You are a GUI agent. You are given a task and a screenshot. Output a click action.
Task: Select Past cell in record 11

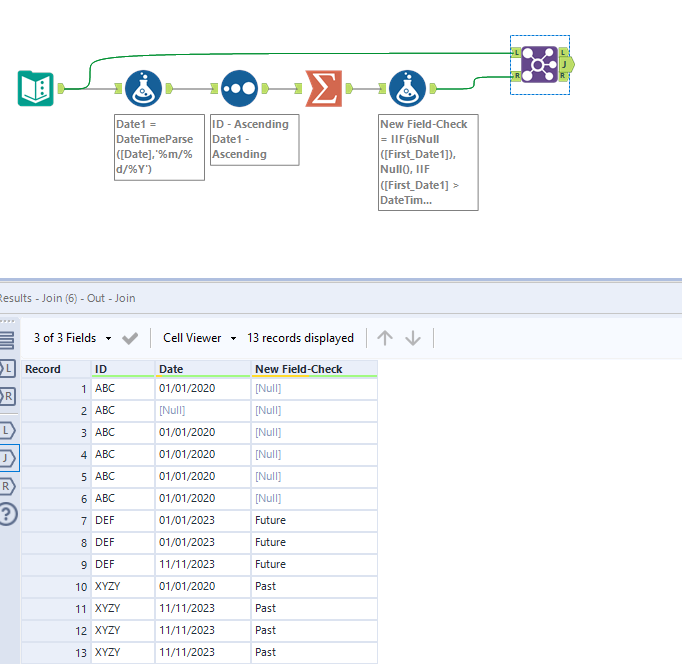coord(314,608)
